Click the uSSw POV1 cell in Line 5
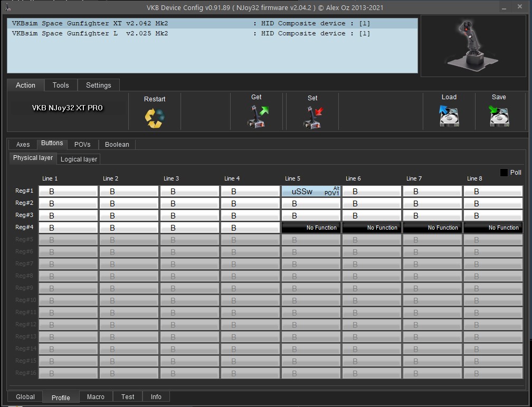The width and height of the screenshot is (532, 407). coord(311,191)
